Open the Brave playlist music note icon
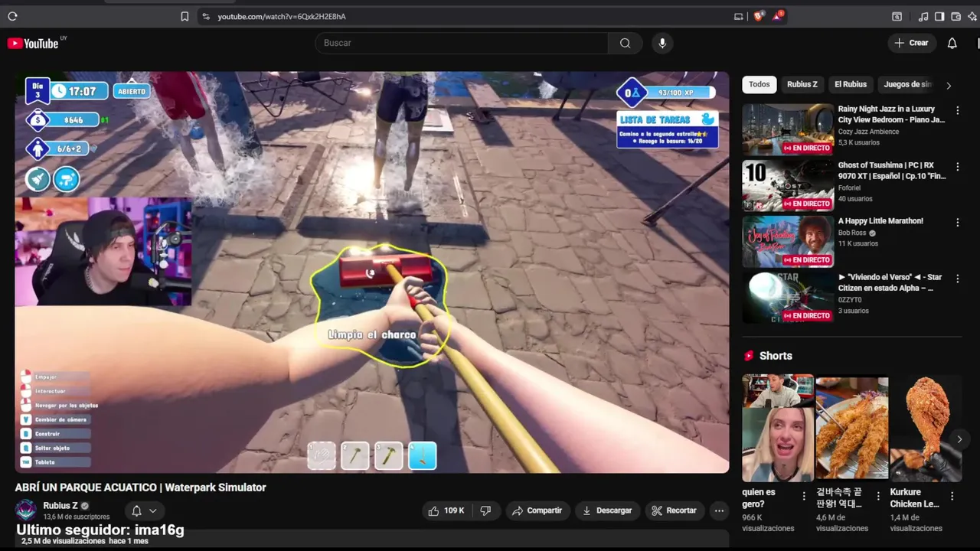The width and height of the screenshot is (980, 551). (x=923, y=16)
